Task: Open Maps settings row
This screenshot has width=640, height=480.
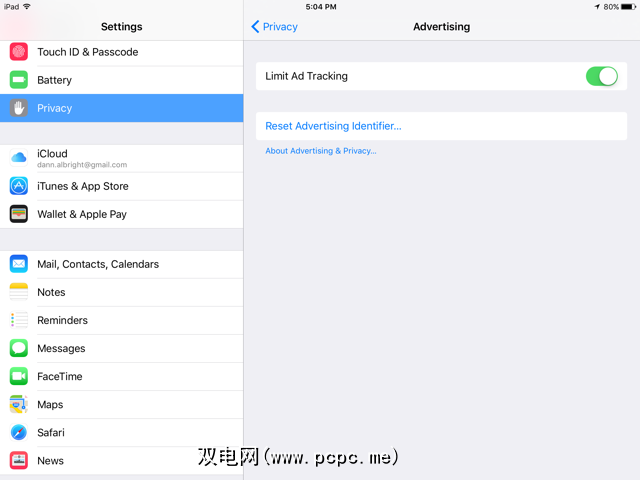Action: click(122, 404)
